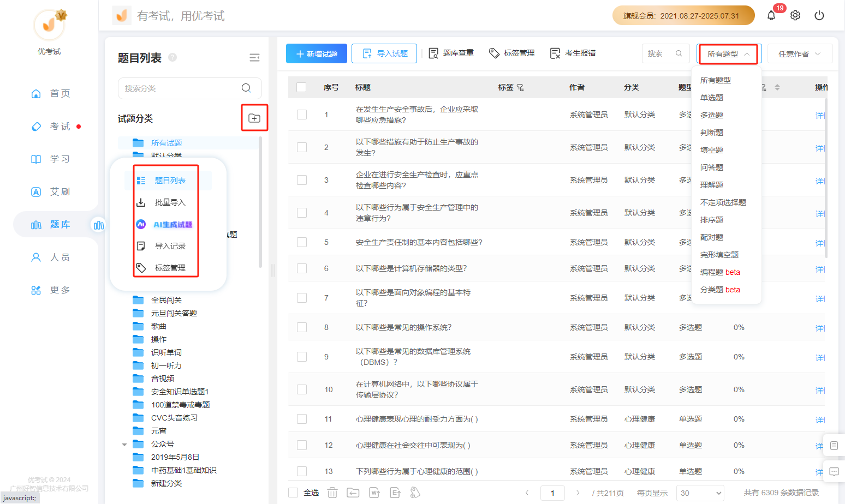This screenshot has height=504, width=845.
Task: Open 标签管理 in the top toolbar
Action: pos(511,53)
